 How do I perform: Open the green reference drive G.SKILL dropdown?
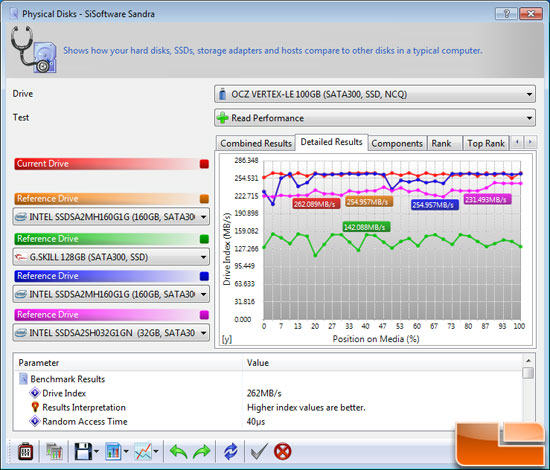pyautogui.click(x=111, y=257)
